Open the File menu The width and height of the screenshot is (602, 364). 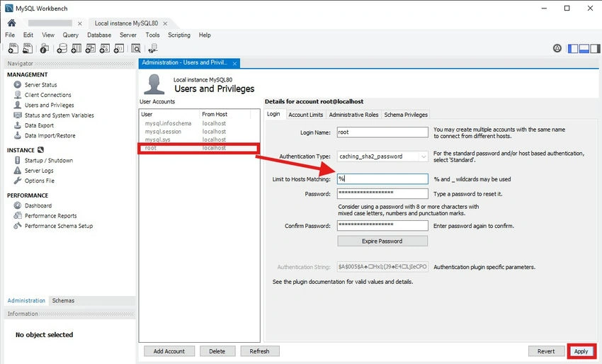pos(10,35)
